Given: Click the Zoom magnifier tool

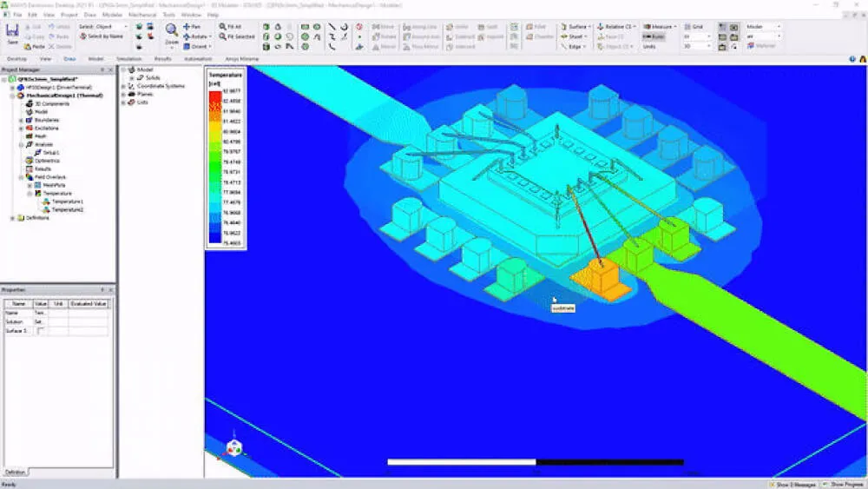Looking at the screenshot, I should pyautogui.click(x=172, y=32).
